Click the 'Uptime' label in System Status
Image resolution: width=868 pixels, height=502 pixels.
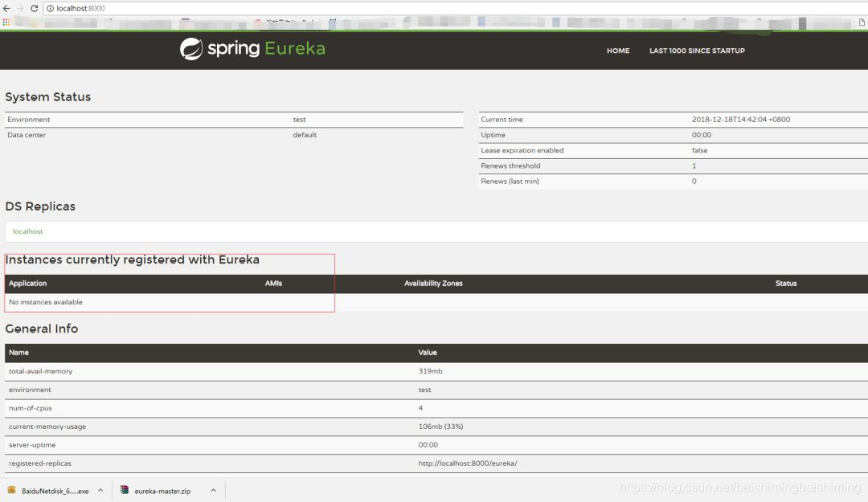click(493, 135)
